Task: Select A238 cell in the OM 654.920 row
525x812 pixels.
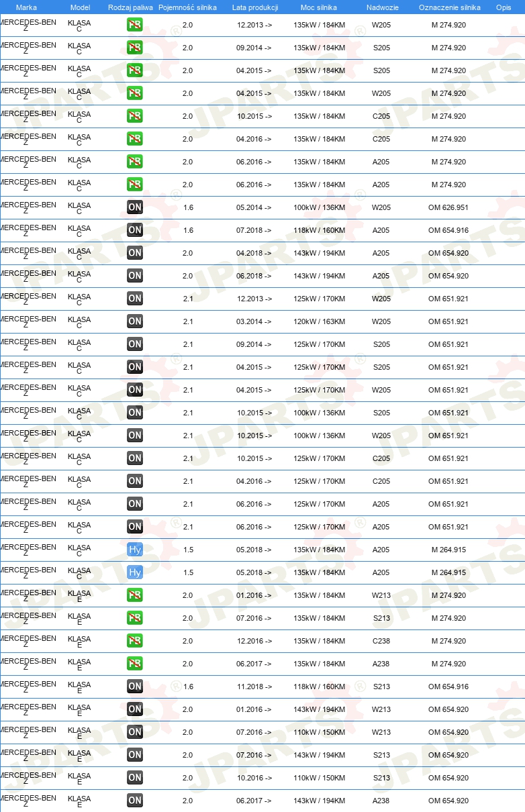Action: (381, 801)
